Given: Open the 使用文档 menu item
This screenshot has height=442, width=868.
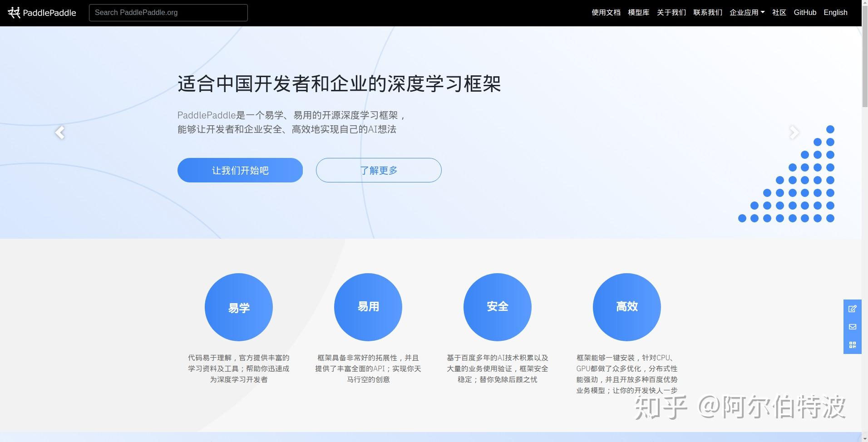Looking at the screenshot, I should pyautogui.click(x=606, y=12).
